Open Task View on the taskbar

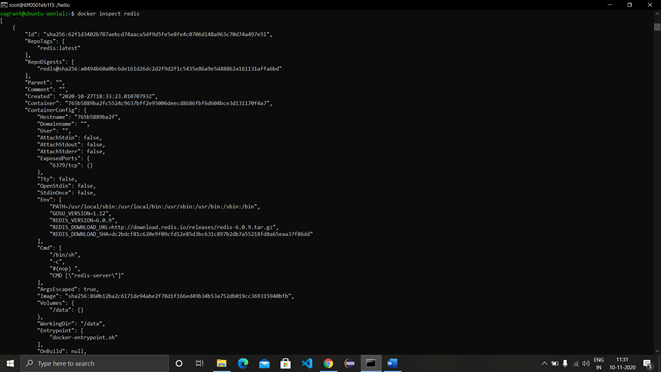199,363
